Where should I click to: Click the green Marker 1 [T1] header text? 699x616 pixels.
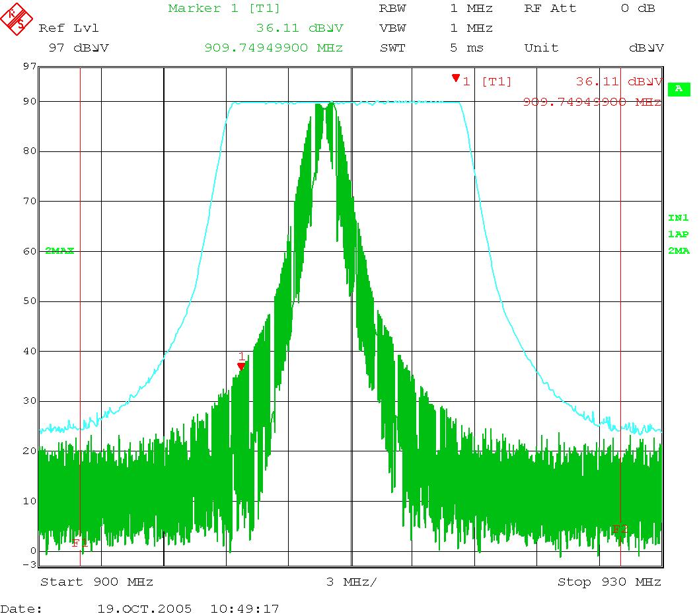[x=224, y=9]
